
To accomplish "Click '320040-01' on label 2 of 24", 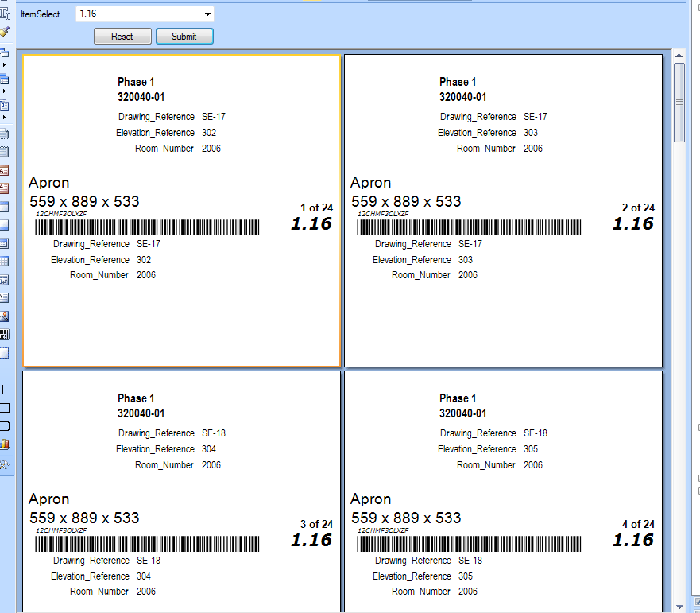I will [x=463, y=97].
